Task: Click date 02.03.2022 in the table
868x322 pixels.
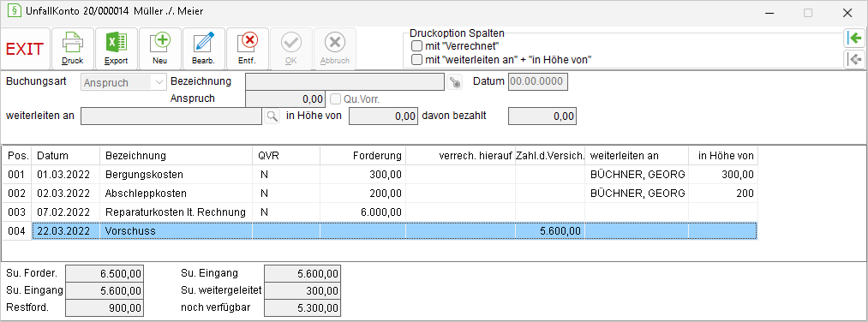Action: (66, 194)
